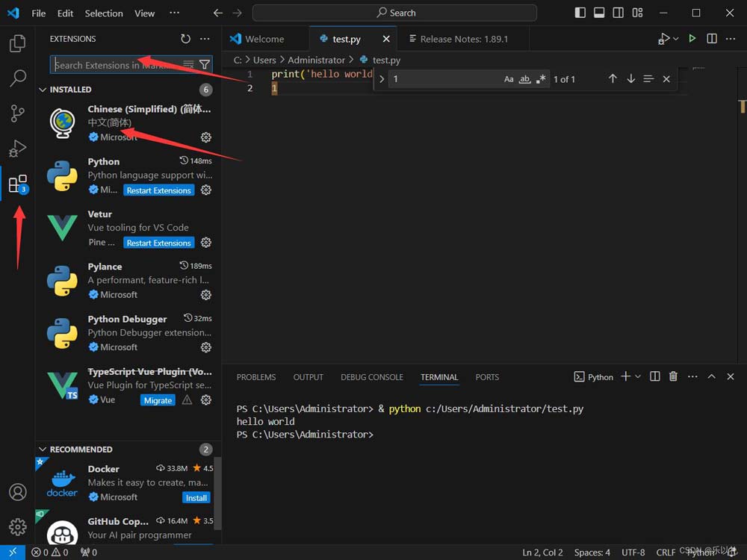Screen dimensions: 747x560
Task: Toggle regex search in the find widget
Action: (541, 78)
